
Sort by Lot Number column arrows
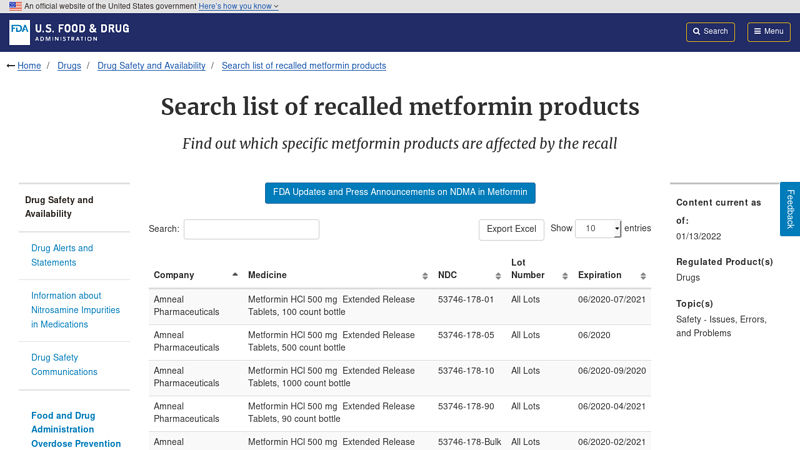[x=565, y=276]
